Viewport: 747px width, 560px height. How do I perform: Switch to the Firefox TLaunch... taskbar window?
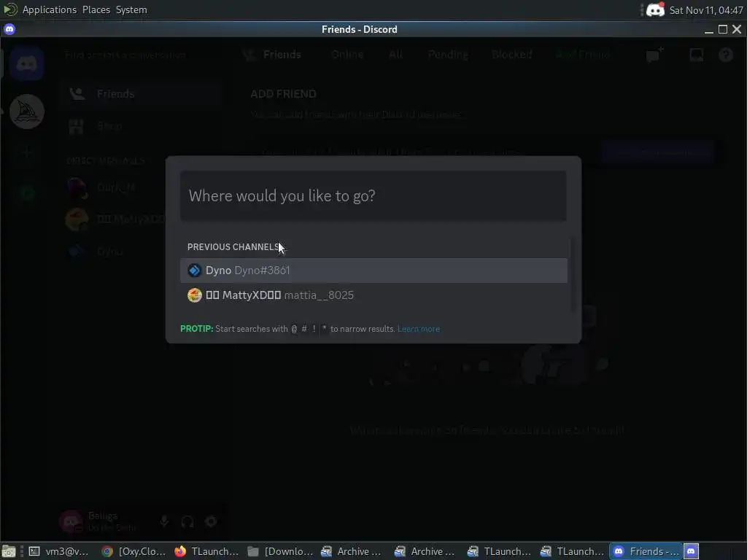point(206,551)
